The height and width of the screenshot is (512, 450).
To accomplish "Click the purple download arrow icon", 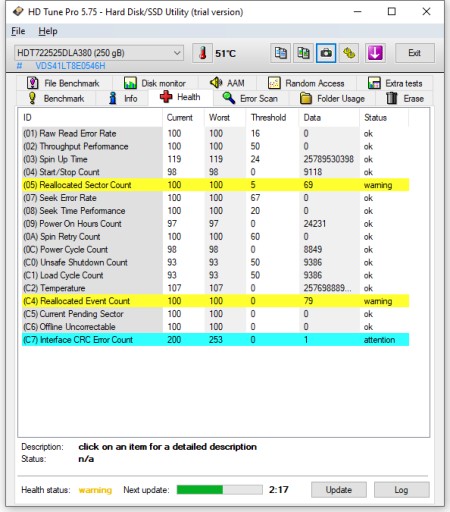I will click(375, 53).
